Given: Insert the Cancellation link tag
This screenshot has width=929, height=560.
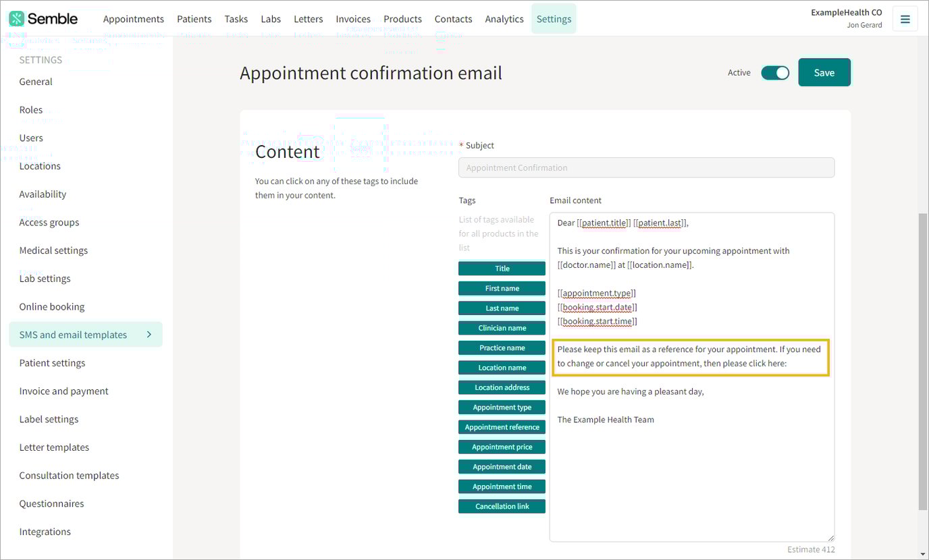Looking at the screenshot, I should pyautogui.click(x=502, y=506).
